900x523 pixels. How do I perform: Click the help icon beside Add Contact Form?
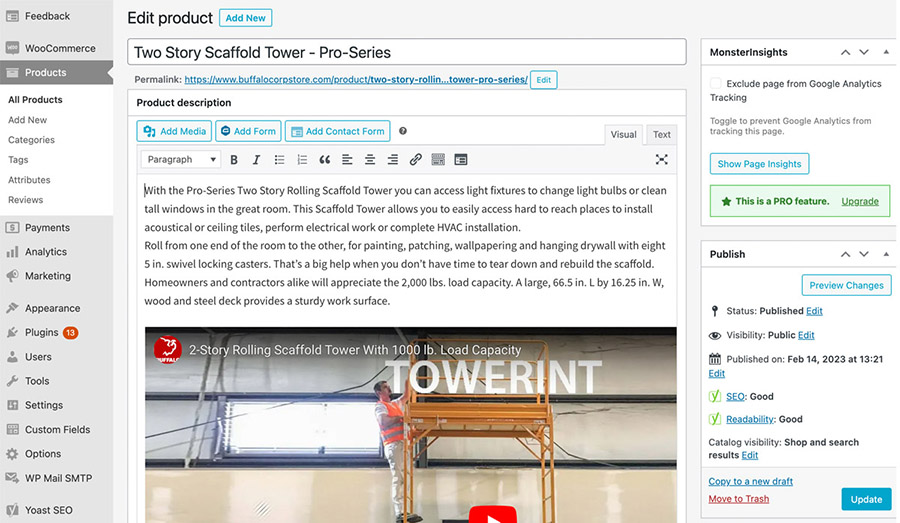[x=403, y=131]
